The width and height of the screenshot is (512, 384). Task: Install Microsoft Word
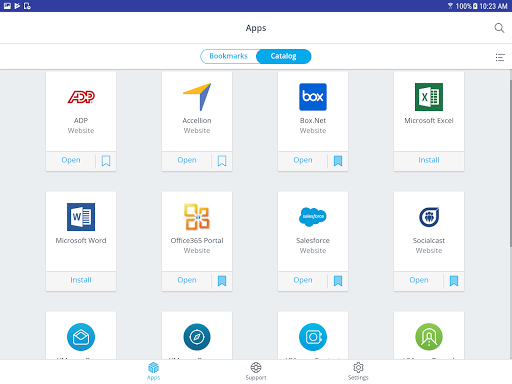pyautogui.click(x=81, y=280)
